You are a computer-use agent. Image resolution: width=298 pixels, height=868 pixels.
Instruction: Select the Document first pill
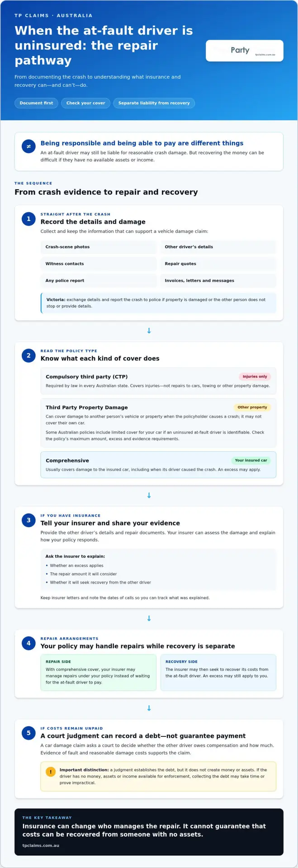click(36, 103)
